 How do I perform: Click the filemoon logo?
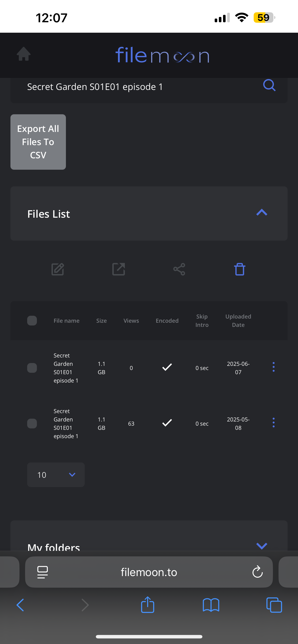pyautogui.click(x=162, y=55)
